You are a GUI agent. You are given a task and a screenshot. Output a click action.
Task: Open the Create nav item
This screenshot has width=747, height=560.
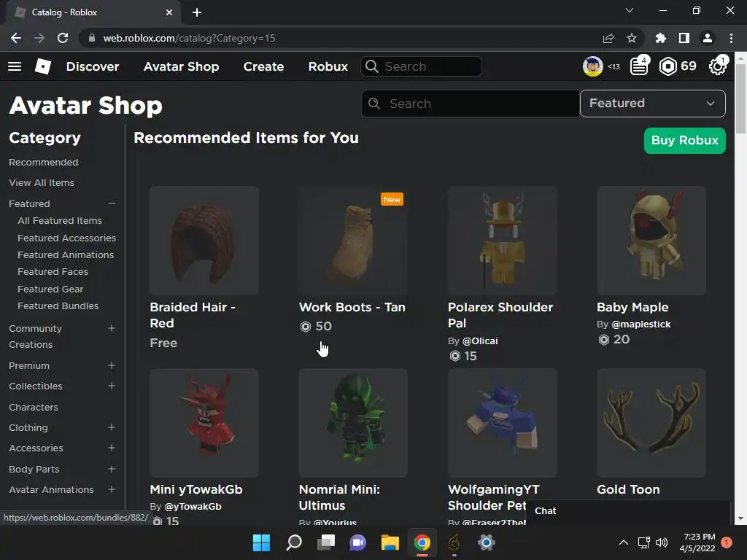pyautogui.click(x=263, y=66)
